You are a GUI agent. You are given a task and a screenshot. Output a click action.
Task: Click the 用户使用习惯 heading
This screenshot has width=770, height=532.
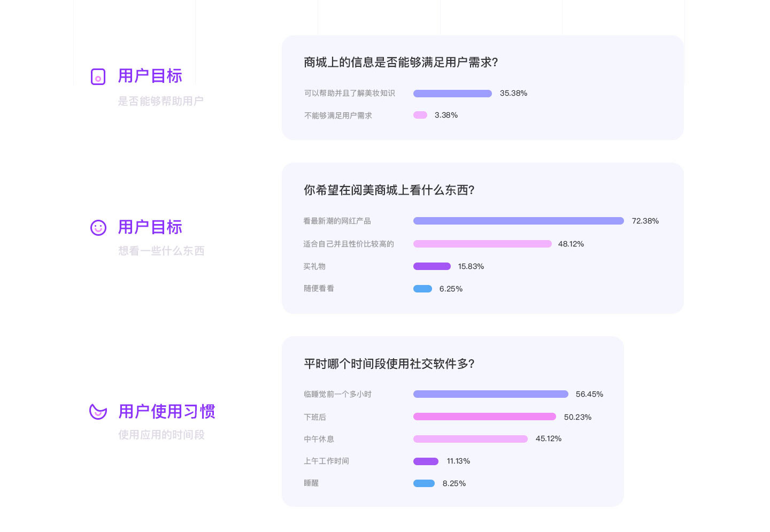pyautogui.click(x=167, y=411)
